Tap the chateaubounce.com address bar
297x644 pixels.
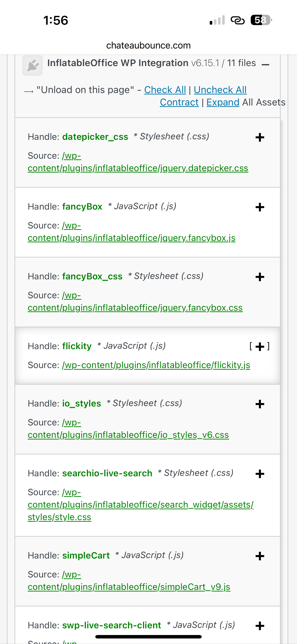(148, 46)
